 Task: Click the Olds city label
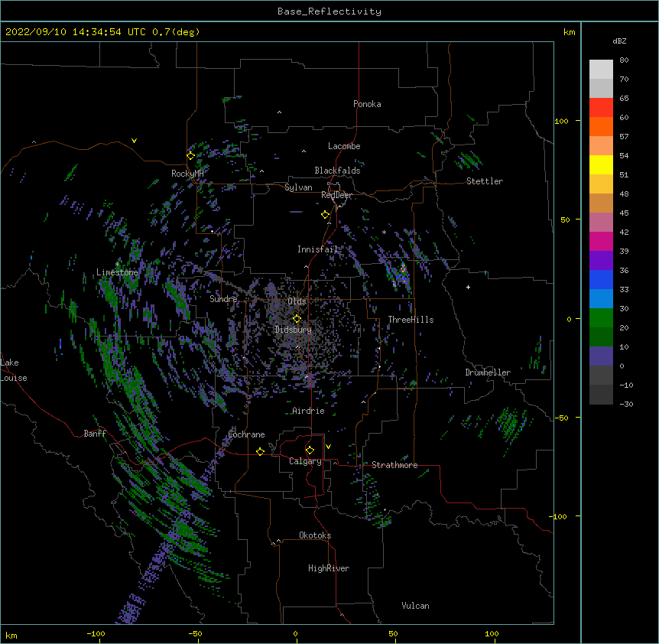(x=297, y=301)
